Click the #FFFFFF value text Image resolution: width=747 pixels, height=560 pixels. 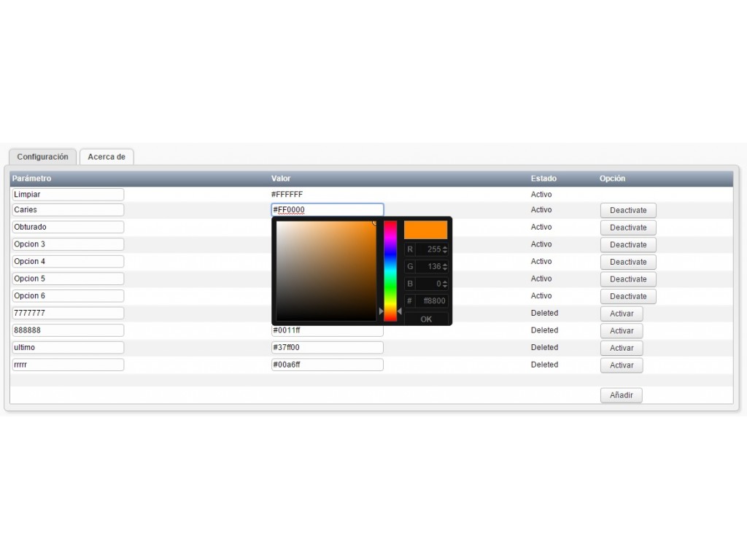(287, 194)
